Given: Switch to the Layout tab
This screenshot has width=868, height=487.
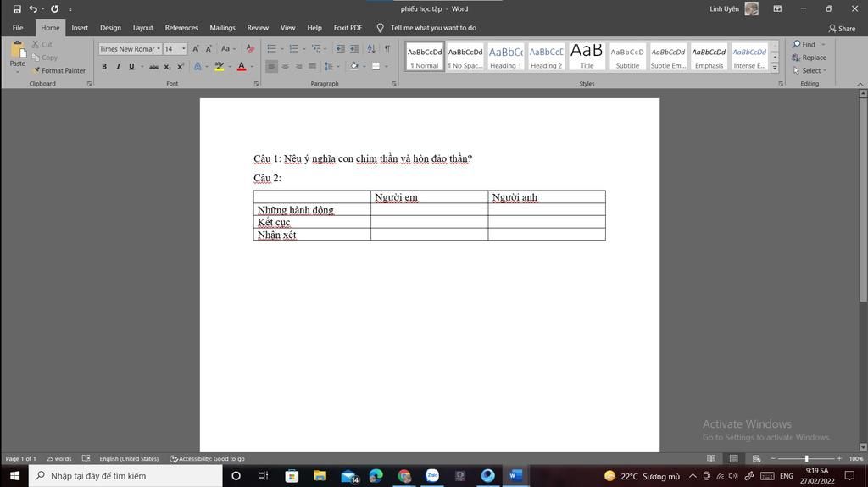Looking at the screenshot, I should 142,28.
